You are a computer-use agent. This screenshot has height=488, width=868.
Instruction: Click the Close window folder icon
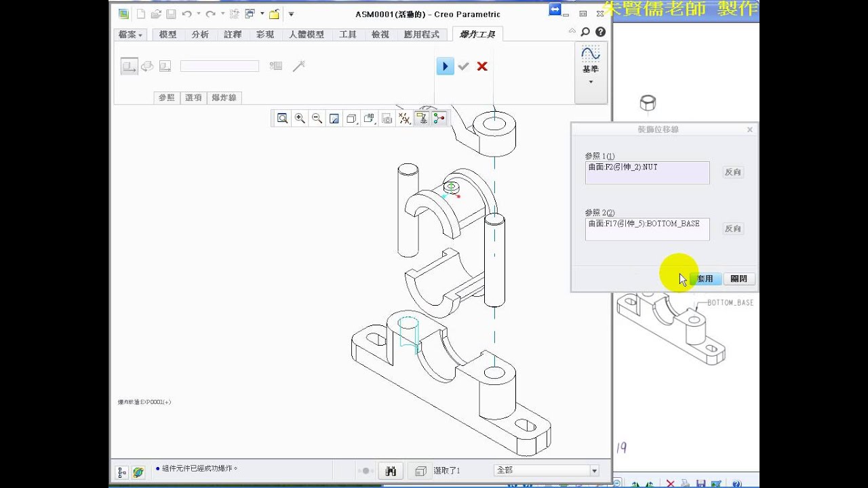(274, 14)
